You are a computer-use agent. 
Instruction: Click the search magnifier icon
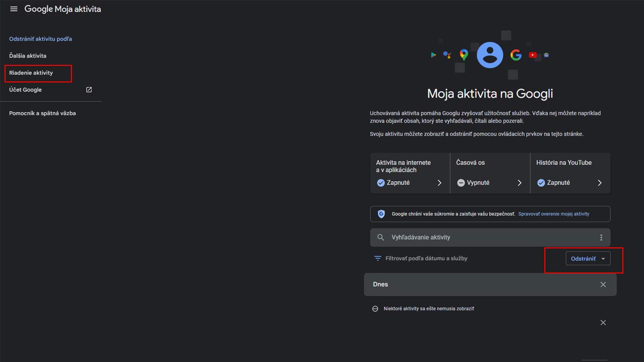[x=381, y=237]
